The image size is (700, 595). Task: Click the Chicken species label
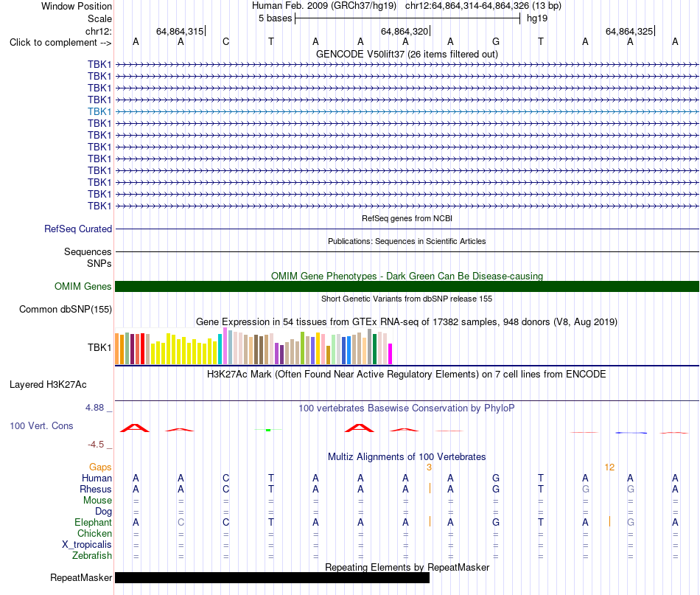(x=94, y=533)
